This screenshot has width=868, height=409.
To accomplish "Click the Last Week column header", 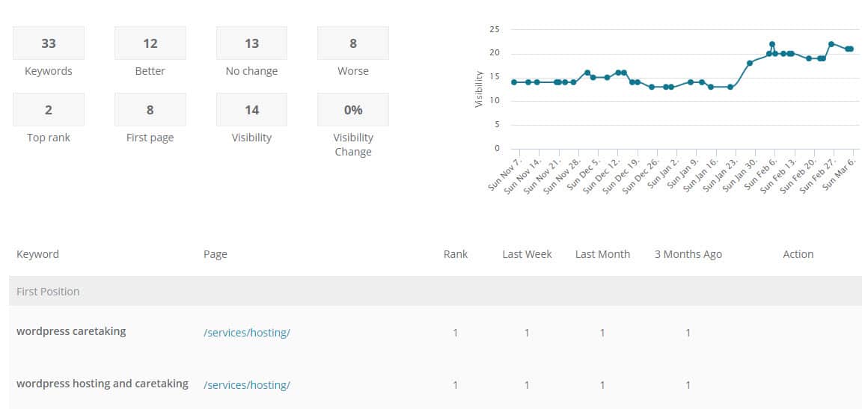I will [x=527, y=254].
